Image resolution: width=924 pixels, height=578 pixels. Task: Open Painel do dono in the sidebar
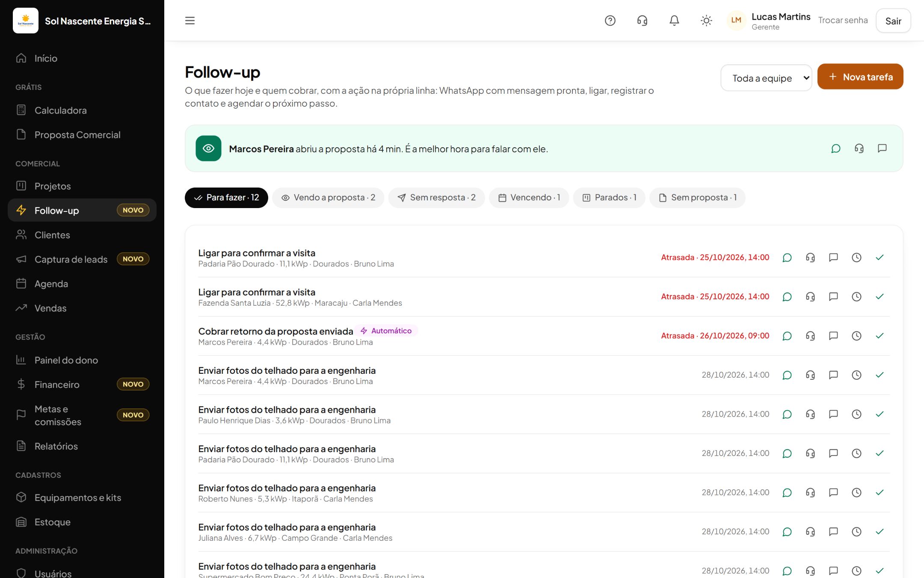tap(82, 361)
